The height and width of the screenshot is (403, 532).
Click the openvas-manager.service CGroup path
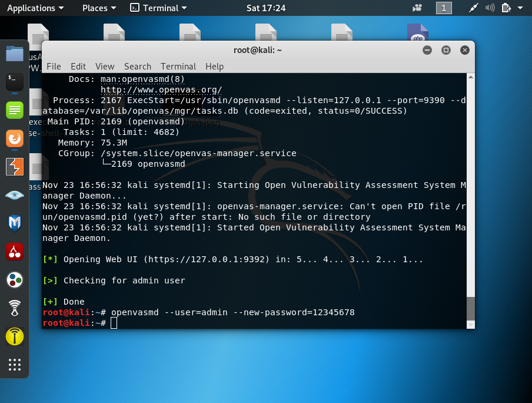point(198,153)
